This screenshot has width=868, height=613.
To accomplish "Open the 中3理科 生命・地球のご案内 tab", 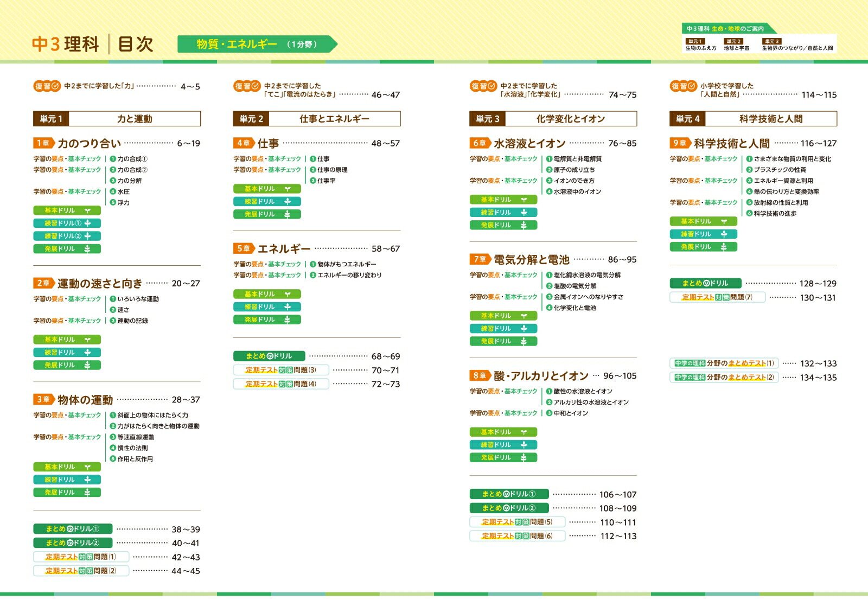I will click(x=729, y=29).
